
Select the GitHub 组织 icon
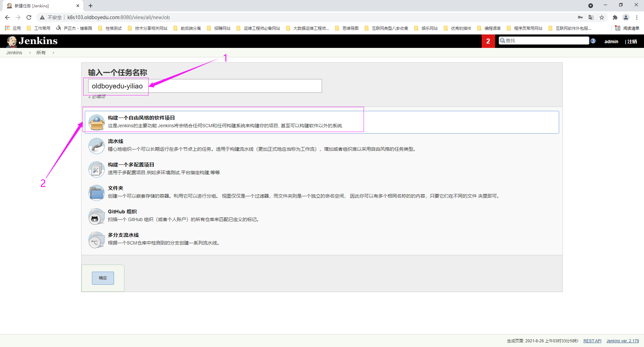(x=97, y=216)
